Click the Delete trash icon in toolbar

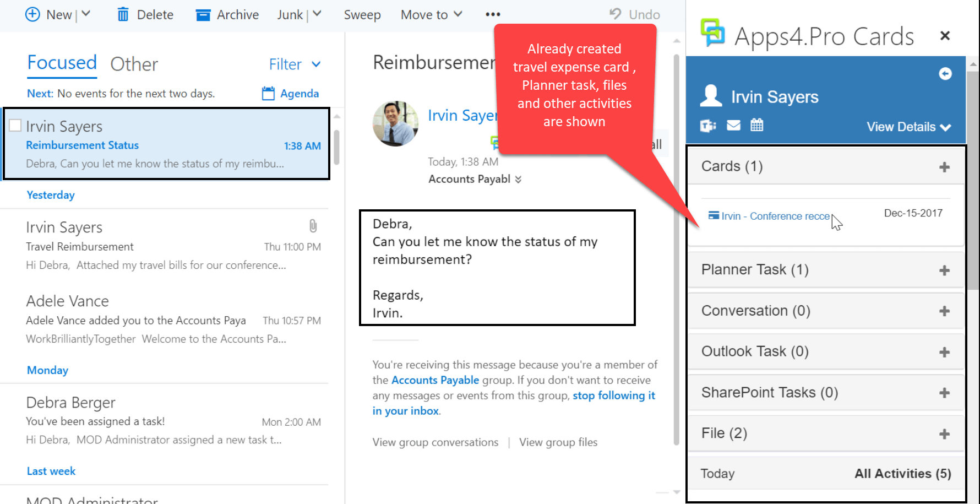point(123,15)
